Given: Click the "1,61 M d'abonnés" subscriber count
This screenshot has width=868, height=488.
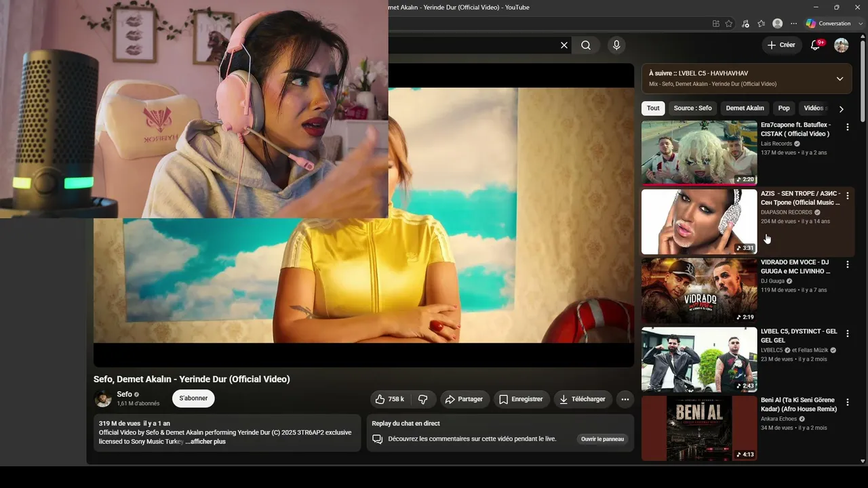Looking at the screenshot, I should tap(138, 404).
